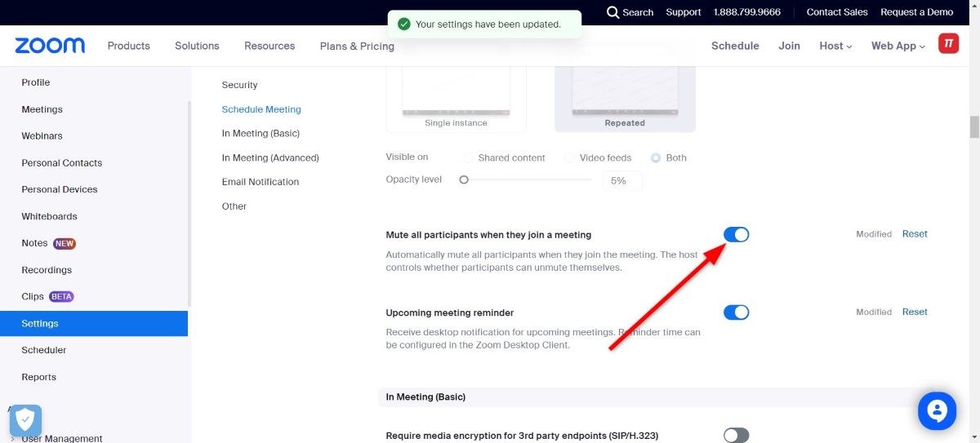Screen dimensions: 980x443
Task: Reset the Upcoming meeting reminder setting
Action: (x=915, y=312)
